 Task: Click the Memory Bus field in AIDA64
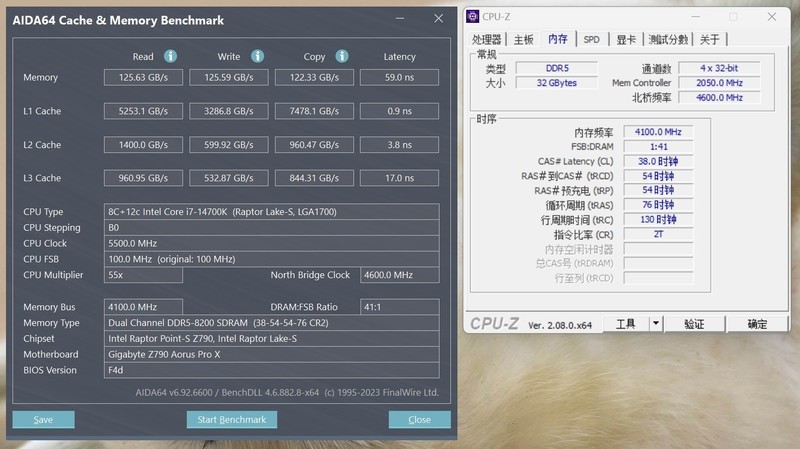pyautogui.click(x=143, y=307)
